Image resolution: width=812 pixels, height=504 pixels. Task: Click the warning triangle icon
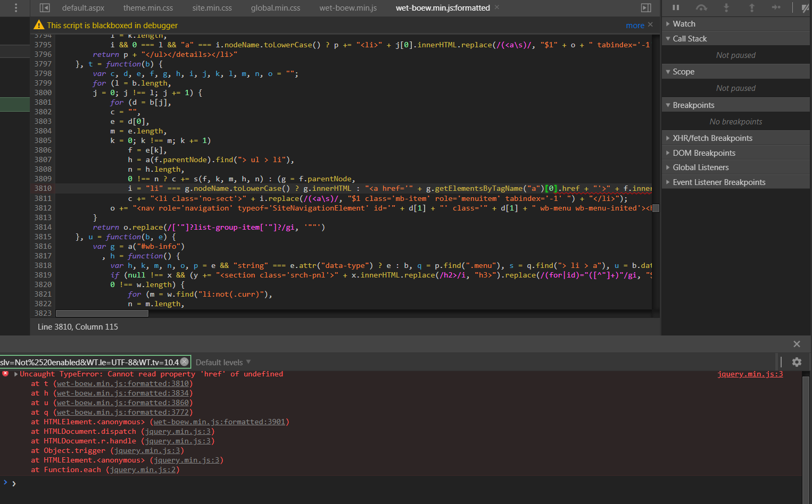click(x=39, y=25)
